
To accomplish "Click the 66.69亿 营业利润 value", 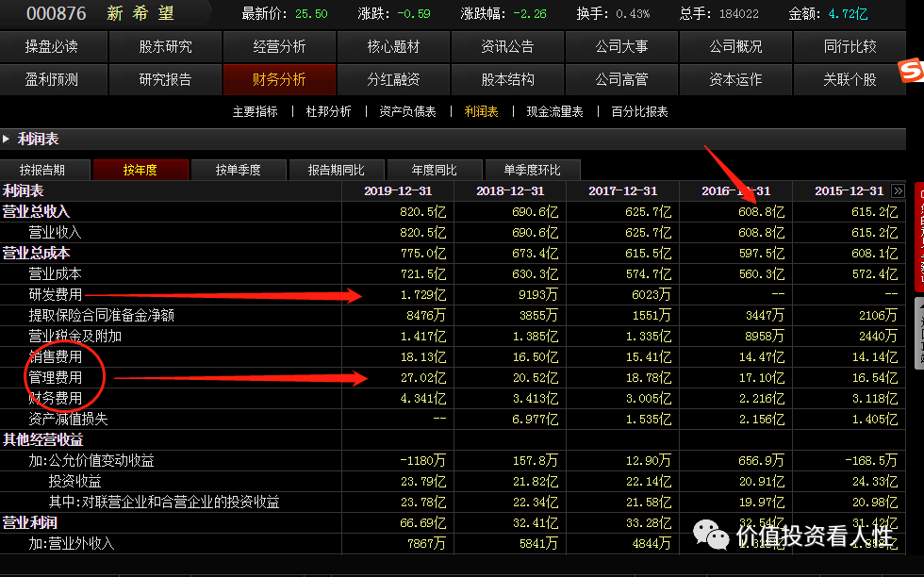I will tap(423, 522).
